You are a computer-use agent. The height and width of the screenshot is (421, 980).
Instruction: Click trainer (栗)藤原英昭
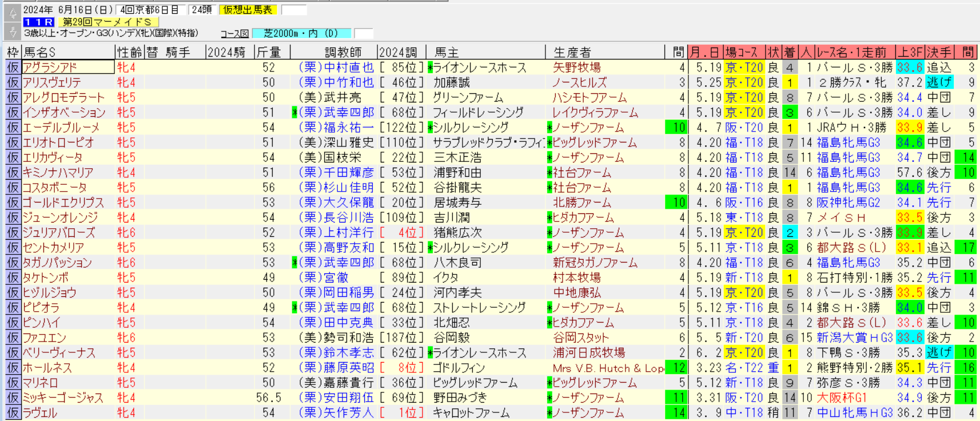point(336,368)
